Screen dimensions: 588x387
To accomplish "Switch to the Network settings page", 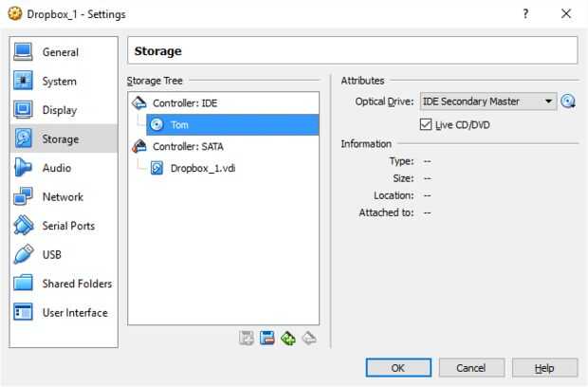I will coord(62,197).
